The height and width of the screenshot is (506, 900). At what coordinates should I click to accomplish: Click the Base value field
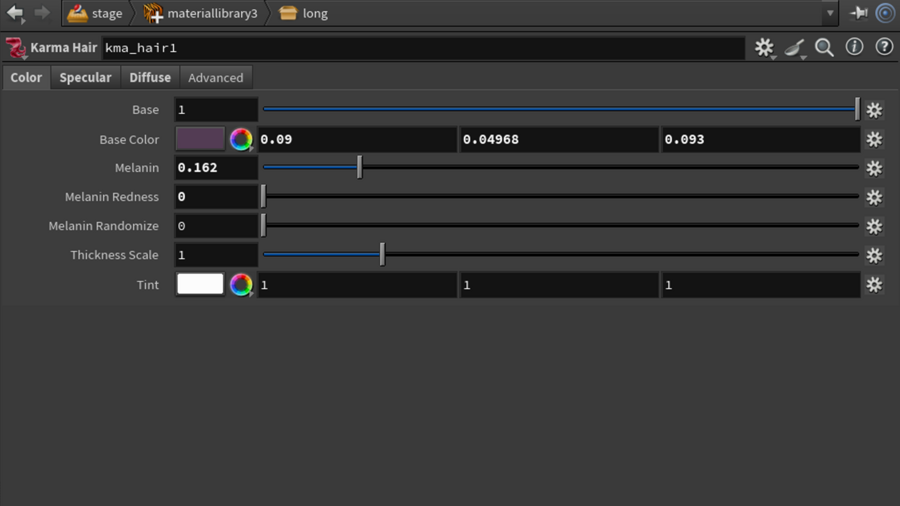(216, 110)
